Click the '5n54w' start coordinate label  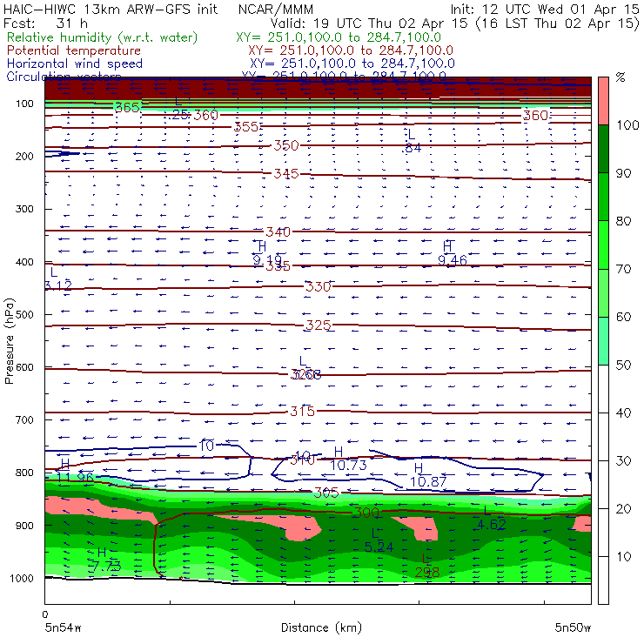(63, 627)
